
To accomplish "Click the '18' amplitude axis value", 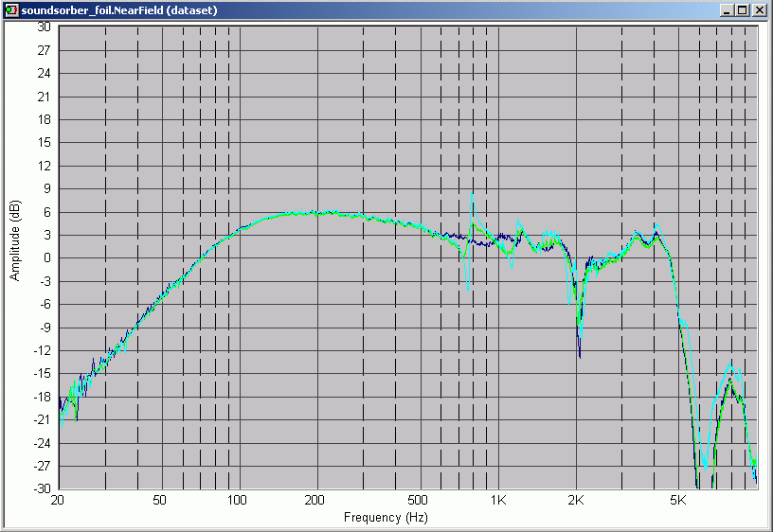I will [44, 119].
